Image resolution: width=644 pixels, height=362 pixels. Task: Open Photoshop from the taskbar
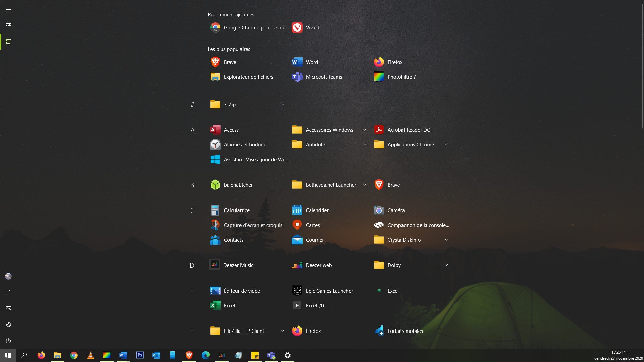(x=140, y=355)
